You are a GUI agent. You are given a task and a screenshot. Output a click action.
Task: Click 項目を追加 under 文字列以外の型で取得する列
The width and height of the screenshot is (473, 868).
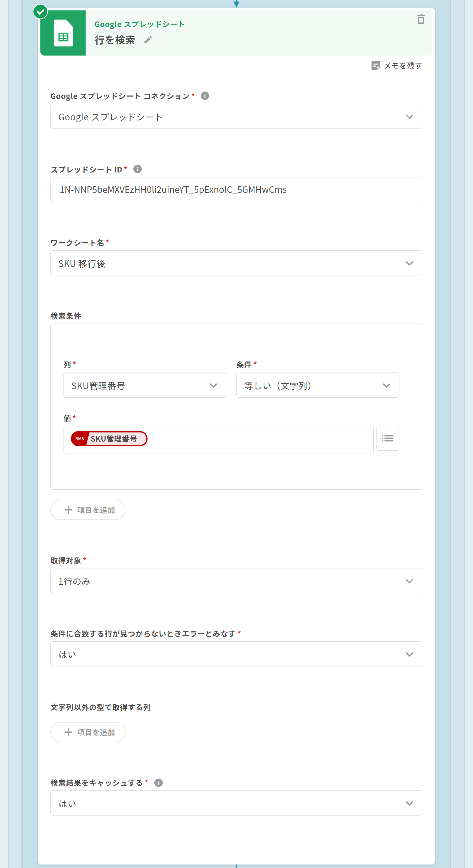coord(88,732)
